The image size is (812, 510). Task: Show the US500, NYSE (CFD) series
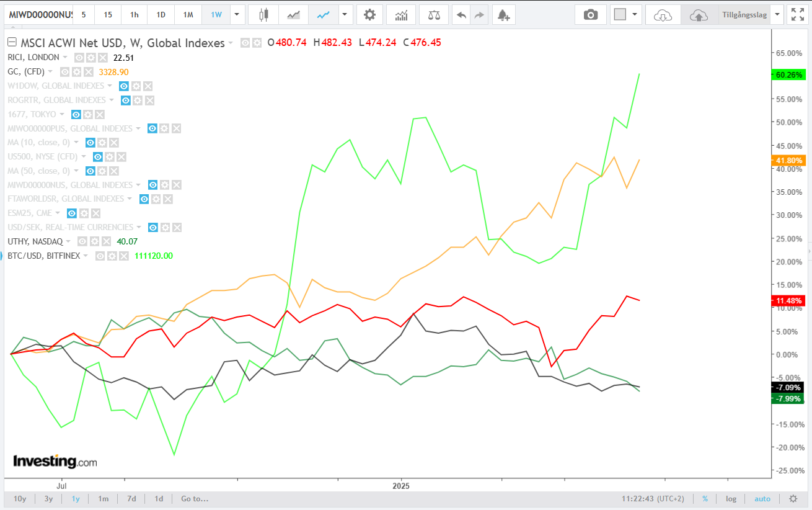tap(97, 157)
